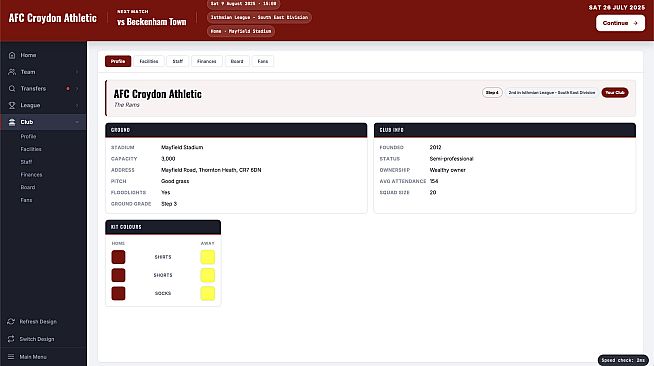Click The Rams nickname text
This screenshot has width=654, height=366.
tap(127, 105)
